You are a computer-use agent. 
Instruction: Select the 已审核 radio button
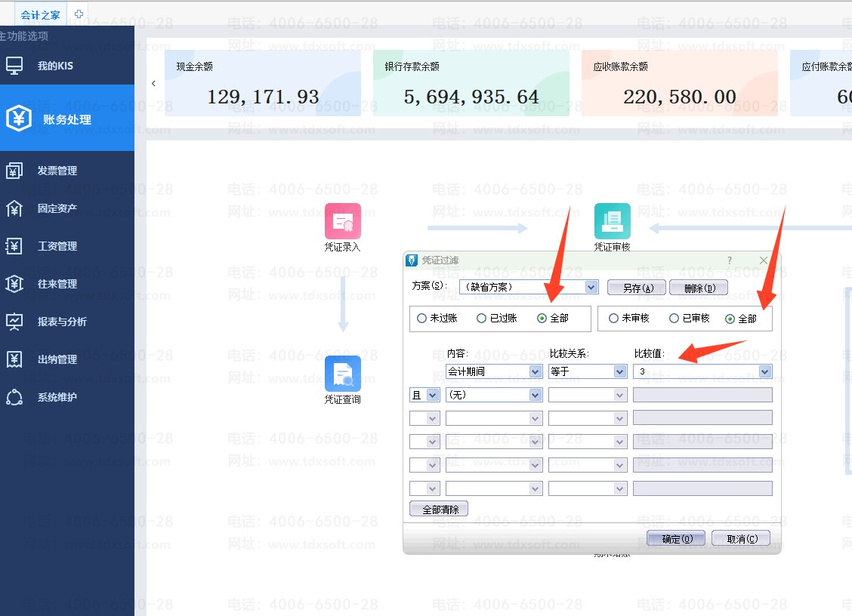click(x=674, y=319)
